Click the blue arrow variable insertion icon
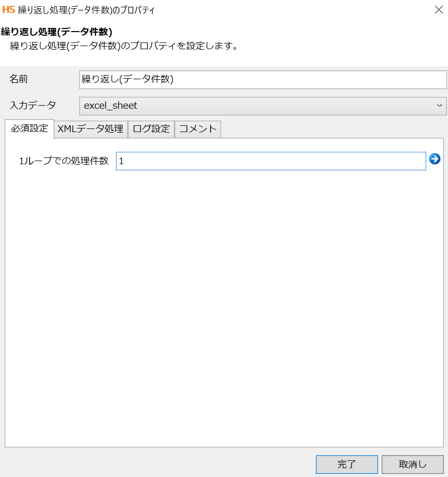The image size is (448, 477). pyautogui.click(x=435, y=160)
